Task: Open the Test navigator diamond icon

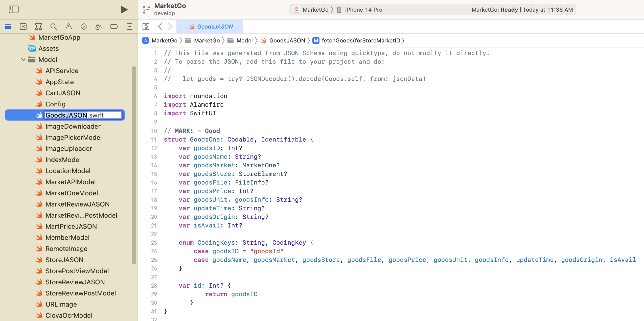Action: pos(84,27)
